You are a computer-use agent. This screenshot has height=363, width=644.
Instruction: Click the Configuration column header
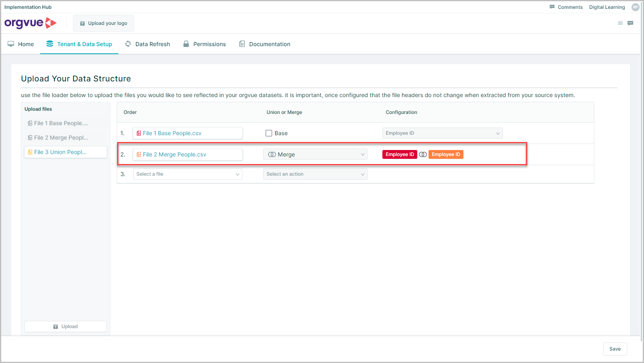(x=401, y=112)
